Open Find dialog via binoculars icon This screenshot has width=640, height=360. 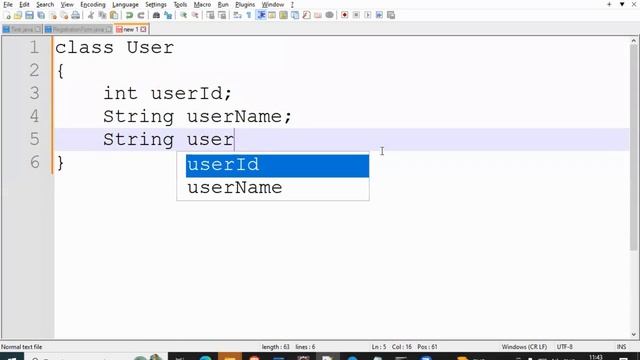156,16
